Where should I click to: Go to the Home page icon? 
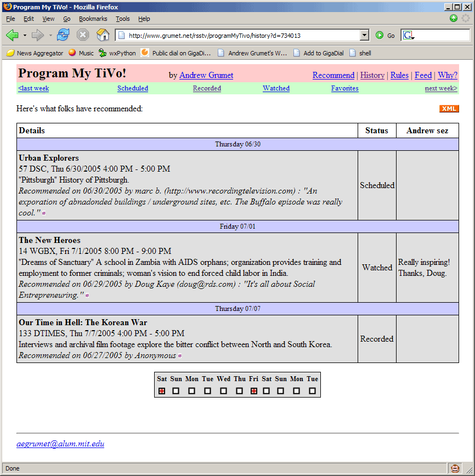click(103, 35)
